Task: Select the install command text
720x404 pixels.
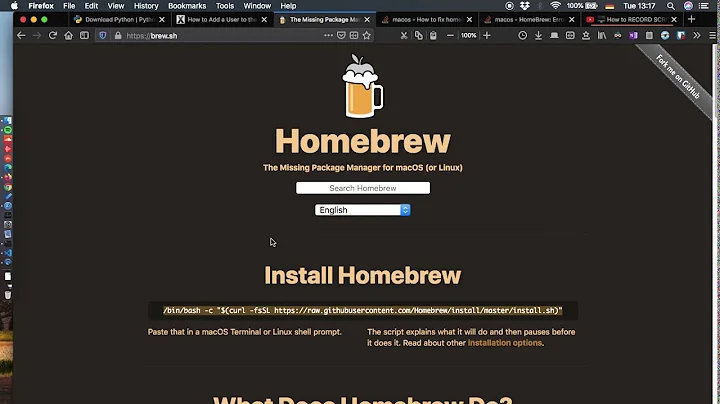Action: click(363, 311)
